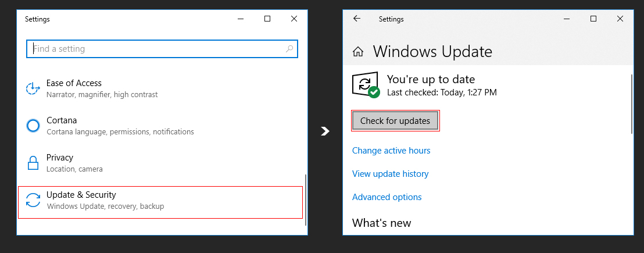Select the Privacy category label
This screenshot has height=253, width=644.
(x=59, y=158)
